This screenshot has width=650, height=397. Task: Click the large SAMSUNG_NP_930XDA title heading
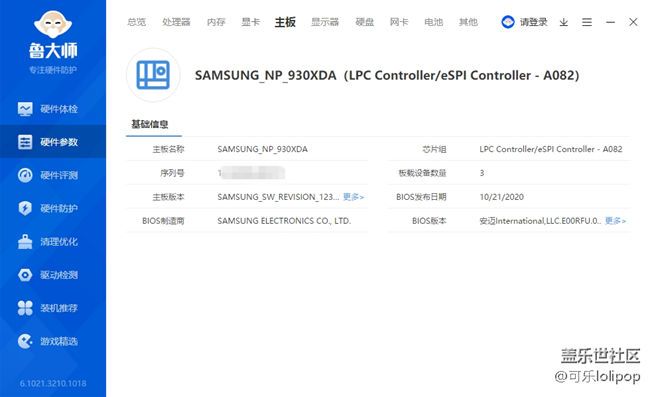(387, 75)
